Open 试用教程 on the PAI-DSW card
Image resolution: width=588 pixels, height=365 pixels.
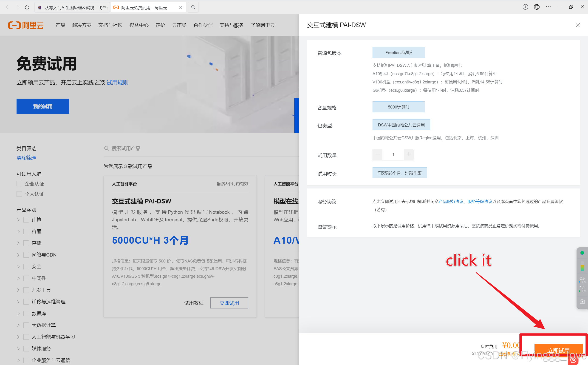click(194, 303)
